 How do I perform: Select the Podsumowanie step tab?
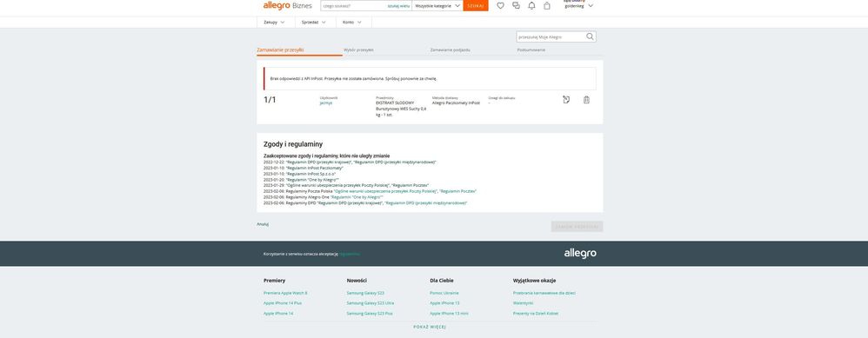click(x=531, y=50)
